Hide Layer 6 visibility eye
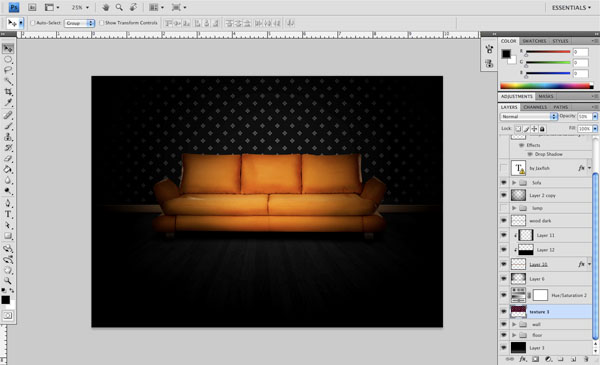The height and width of the screenshot is (365, 600). pos(504,279)
